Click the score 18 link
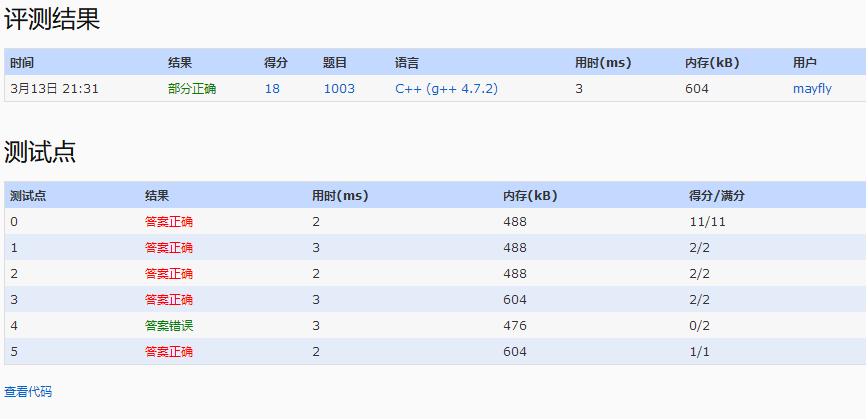The image size is (866, 419). [272, 89]
